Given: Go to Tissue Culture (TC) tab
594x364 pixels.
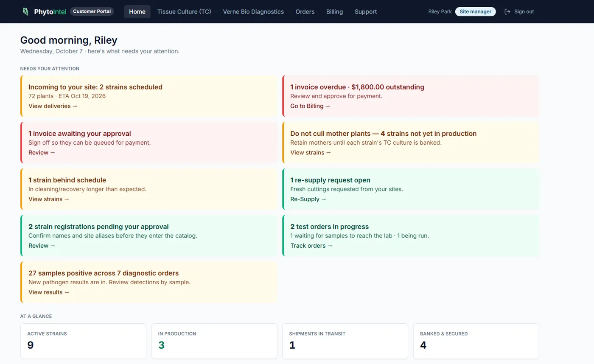Looking at the screenshot, I should [x=184, y=11].
